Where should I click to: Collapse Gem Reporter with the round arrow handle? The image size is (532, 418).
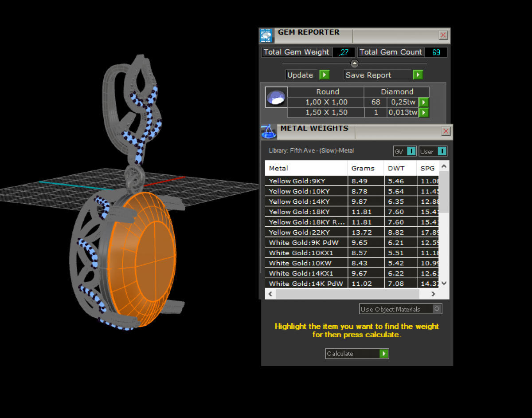[354, 63]
